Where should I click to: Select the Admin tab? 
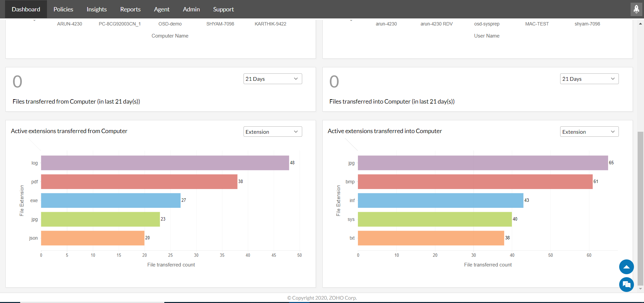point(191,9)
